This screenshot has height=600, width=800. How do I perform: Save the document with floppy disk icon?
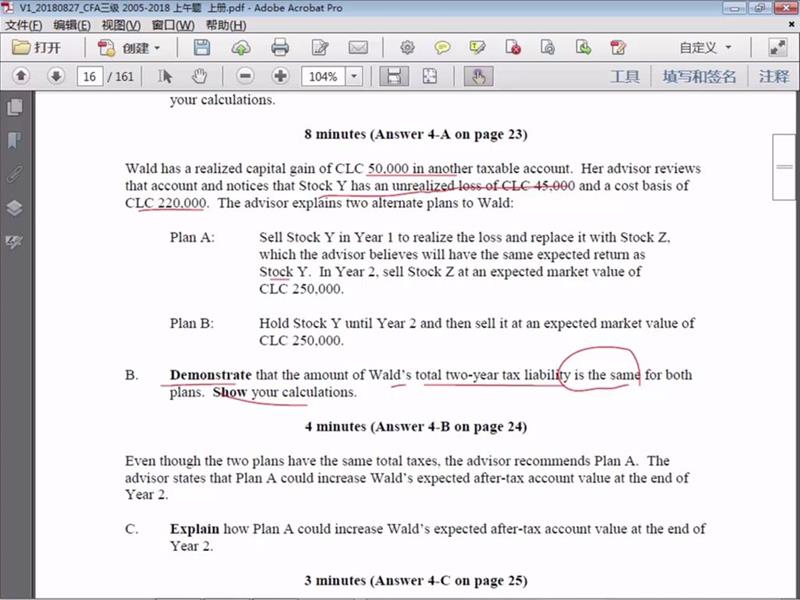pos(202,48)
